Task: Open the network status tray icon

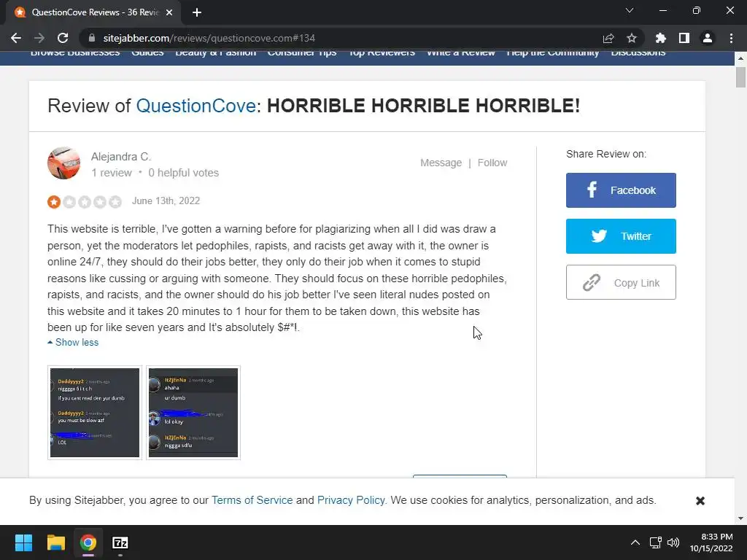Action: [656, 542]
